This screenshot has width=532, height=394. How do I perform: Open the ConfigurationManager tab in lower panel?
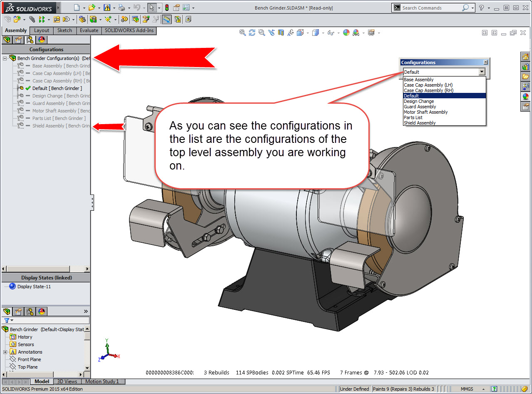30,311
